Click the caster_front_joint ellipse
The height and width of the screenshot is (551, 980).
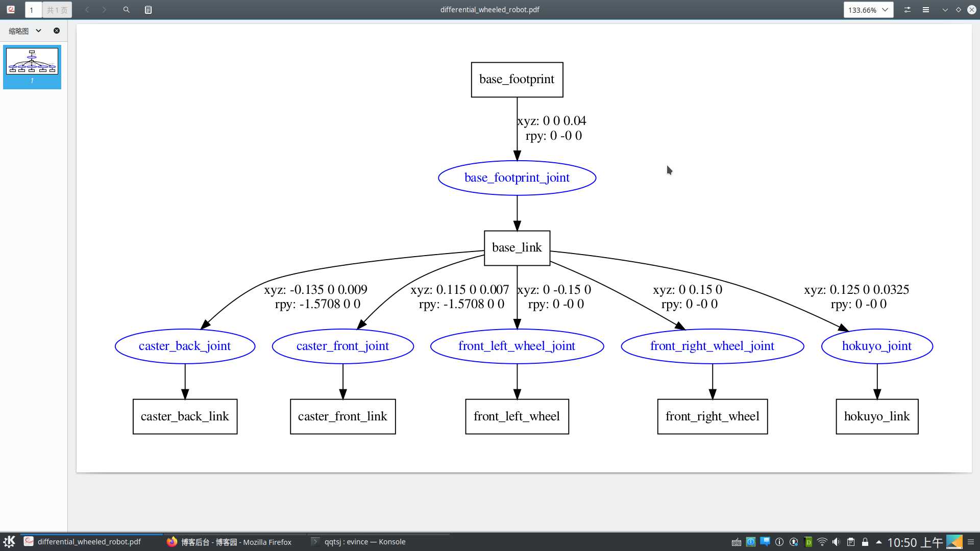click(342, 346)
